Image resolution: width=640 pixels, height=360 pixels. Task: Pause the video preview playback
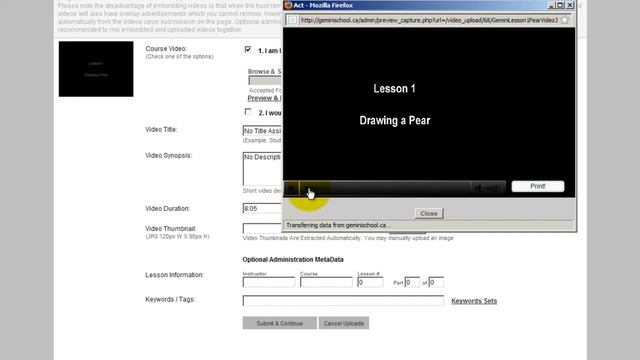[291, 188]
